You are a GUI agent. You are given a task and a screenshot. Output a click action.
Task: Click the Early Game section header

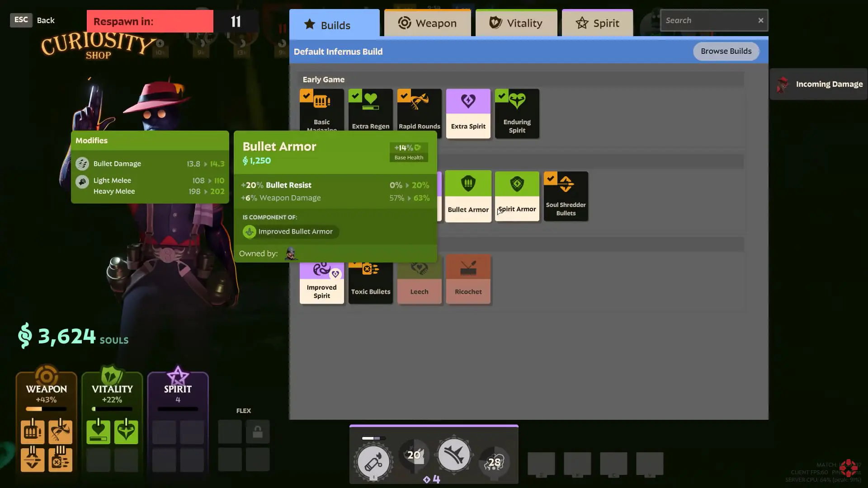tap(521, 79)
